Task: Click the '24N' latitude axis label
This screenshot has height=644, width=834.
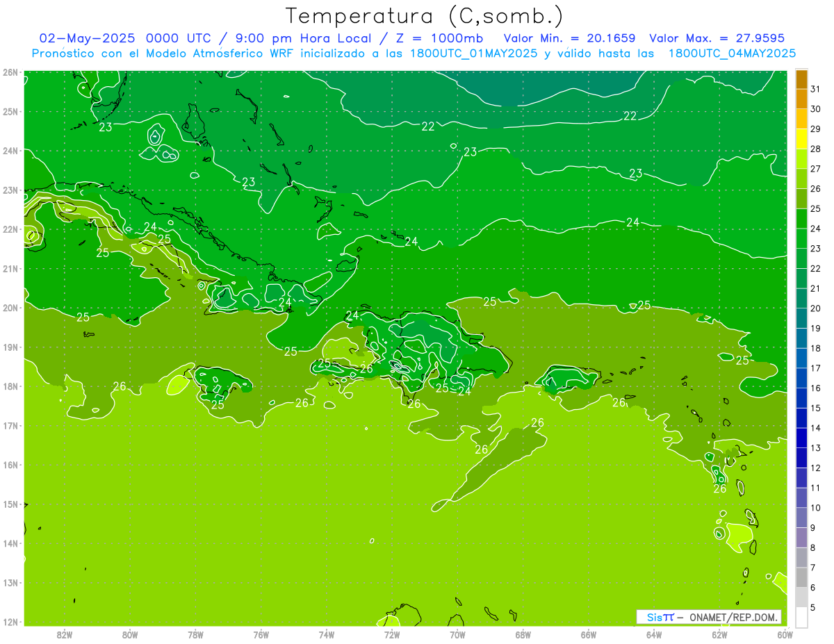Action: tap(10, 151)
